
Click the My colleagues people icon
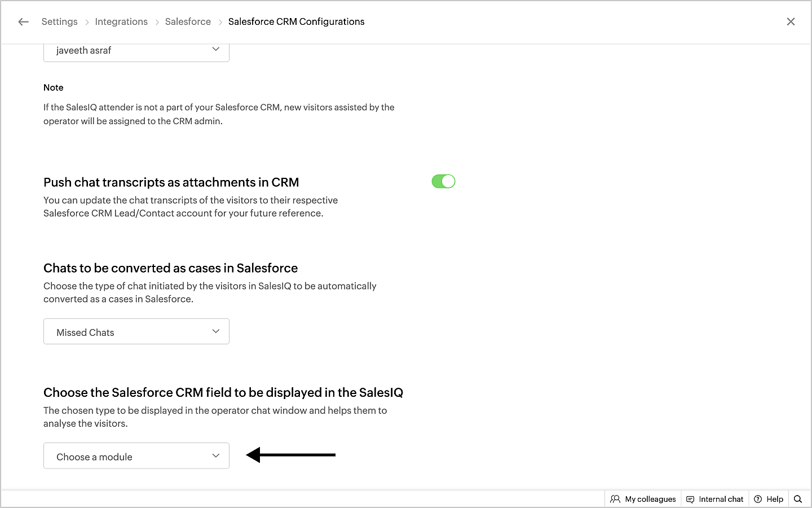(x=615, y=499)
